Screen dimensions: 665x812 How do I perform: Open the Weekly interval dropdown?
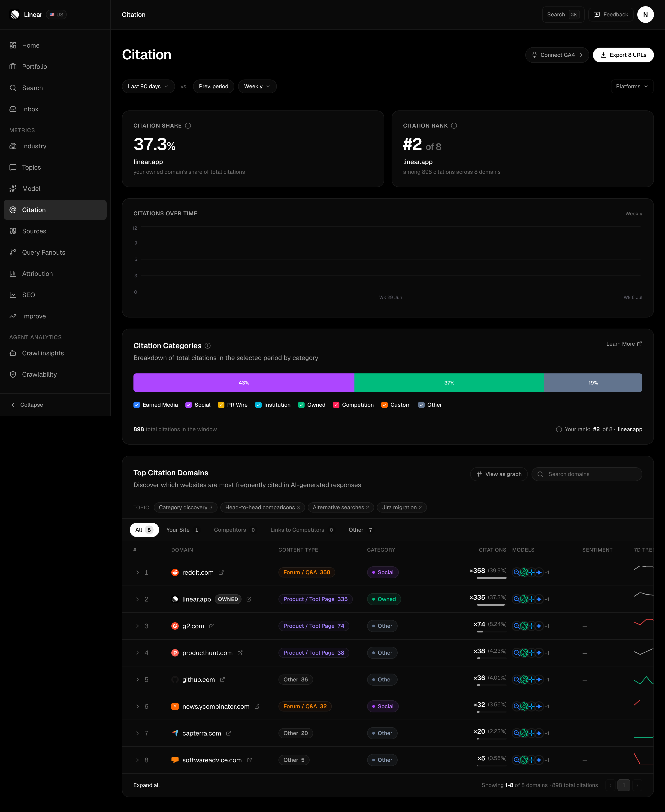click(257, 87)
